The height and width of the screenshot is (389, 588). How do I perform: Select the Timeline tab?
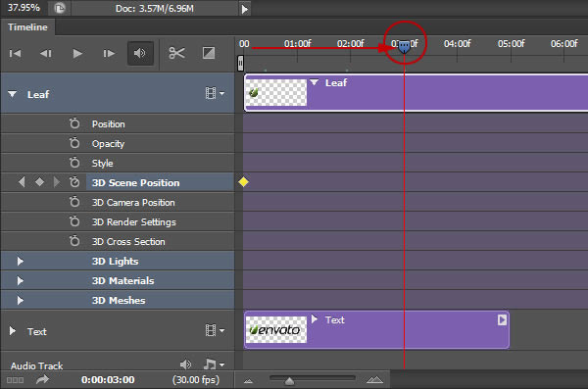pos(27,27)
